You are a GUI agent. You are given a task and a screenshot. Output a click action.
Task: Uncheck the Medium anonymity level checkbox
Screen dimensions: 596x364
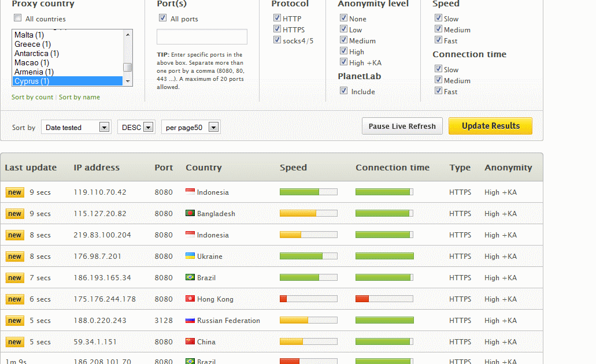[343, 40]
